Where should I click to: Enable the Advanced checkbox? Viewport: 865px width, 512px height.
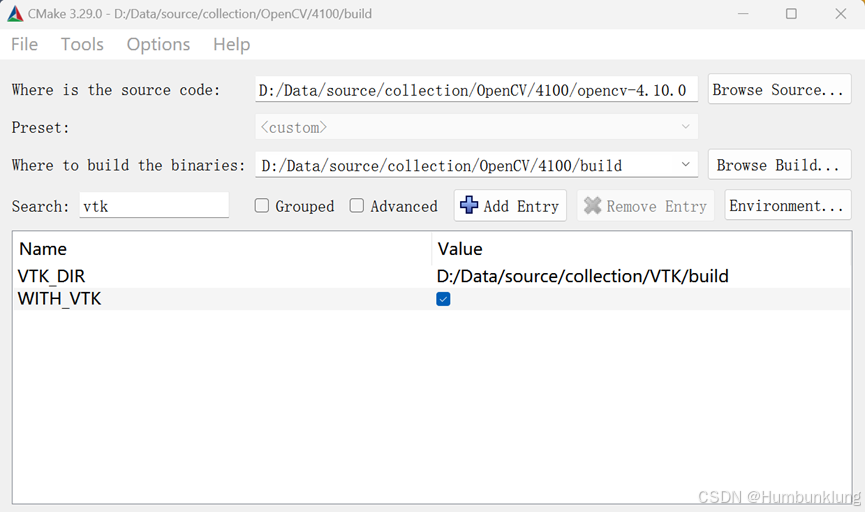(x=357, y=206)
